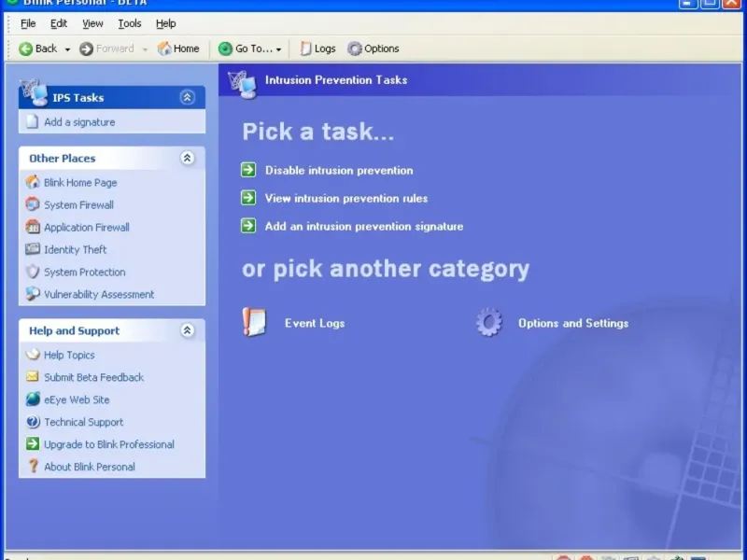This screenshot has width=747, height=560.
Task: Click the About Blink Personal text link
Action: pyautogui.click(x=90, y=468)
